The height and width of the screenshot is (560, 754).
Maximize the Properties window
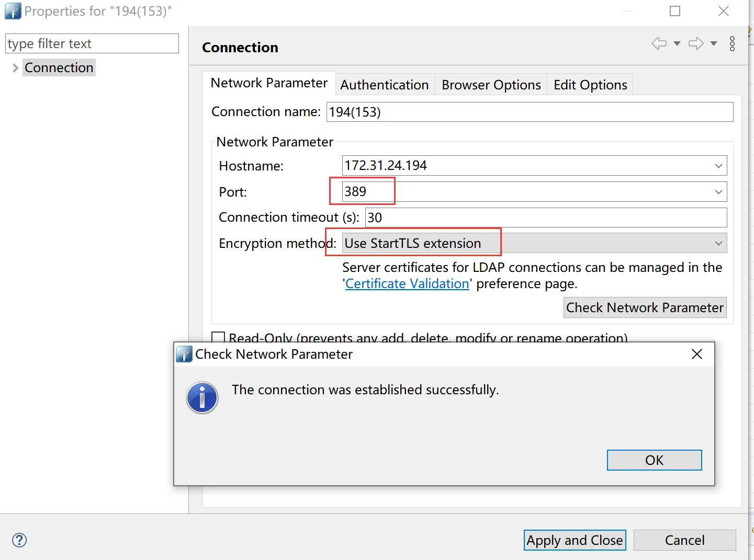point(675,11)
